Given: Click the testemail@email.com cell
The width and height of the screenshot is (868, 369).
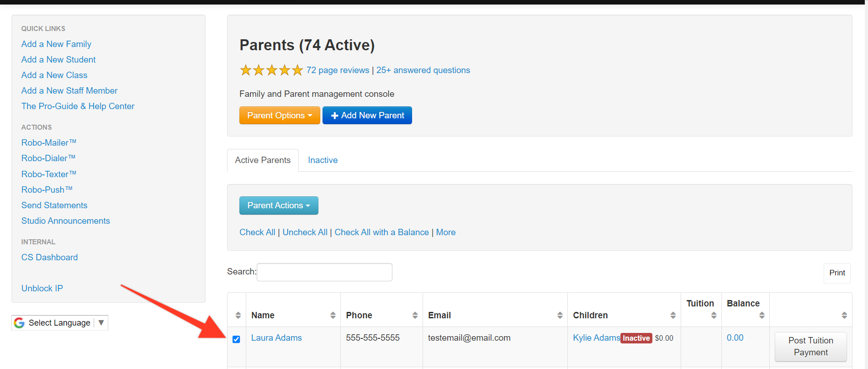Looking at the screenshot, I should [469, 338].
